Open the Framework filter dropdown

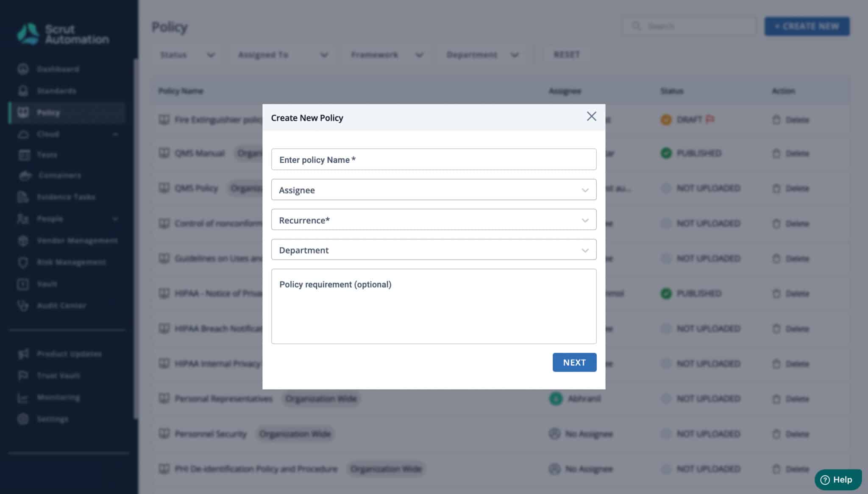coord(387,55)
